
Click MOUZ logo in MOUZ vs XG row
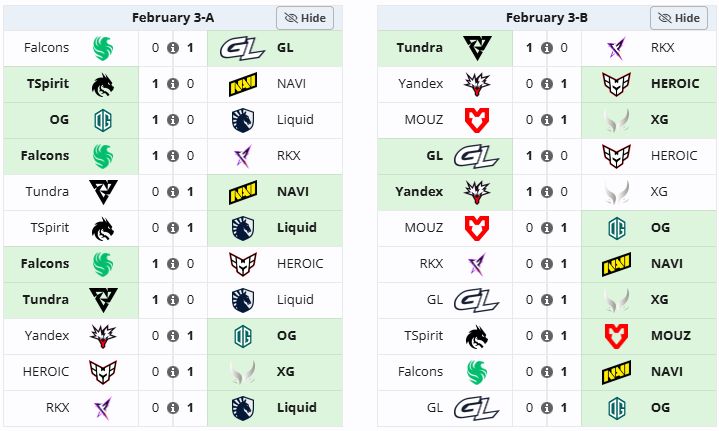(477, 120)
